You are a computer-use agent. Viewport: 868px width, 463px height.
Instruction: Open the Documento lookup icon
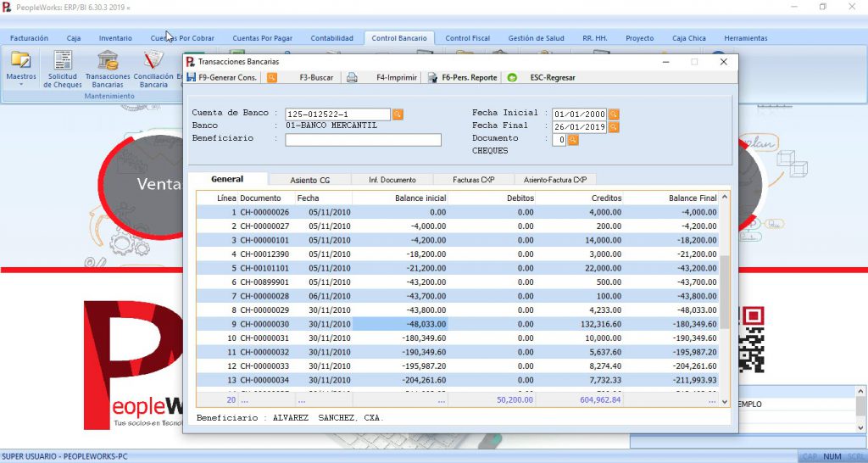(x=573, y=140)
